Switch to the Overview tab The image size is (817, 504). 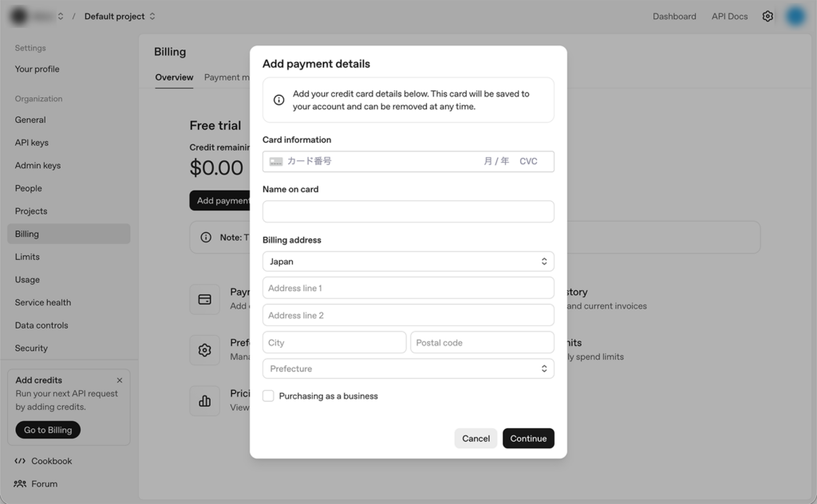click(174, 77)
